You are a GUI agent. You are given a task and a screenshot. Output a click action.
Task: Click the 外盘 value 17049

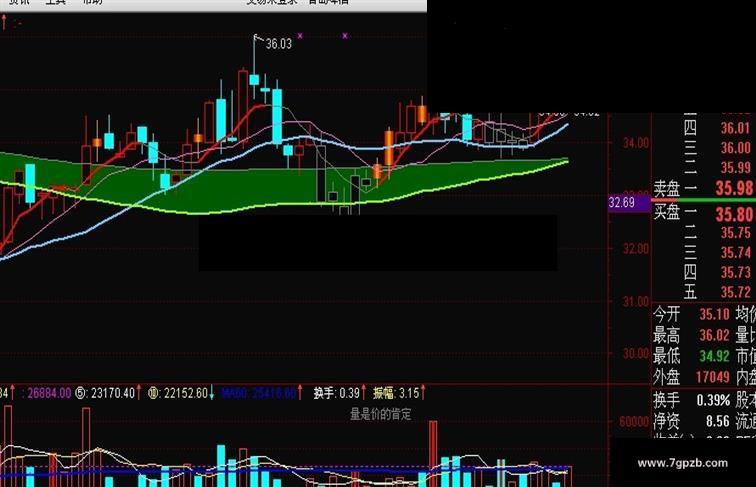click(713, 377)
